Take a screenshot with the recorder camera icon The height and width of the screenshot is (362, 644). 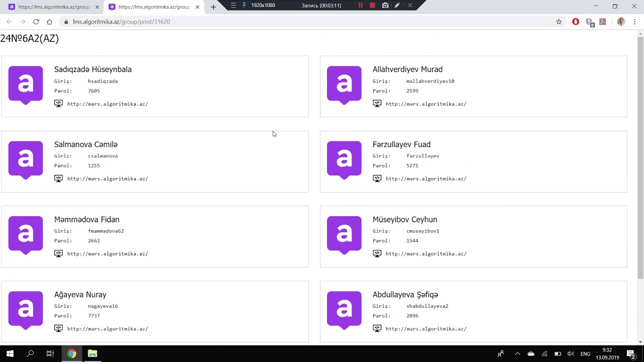pyautogui.click(x=385, y=6)
